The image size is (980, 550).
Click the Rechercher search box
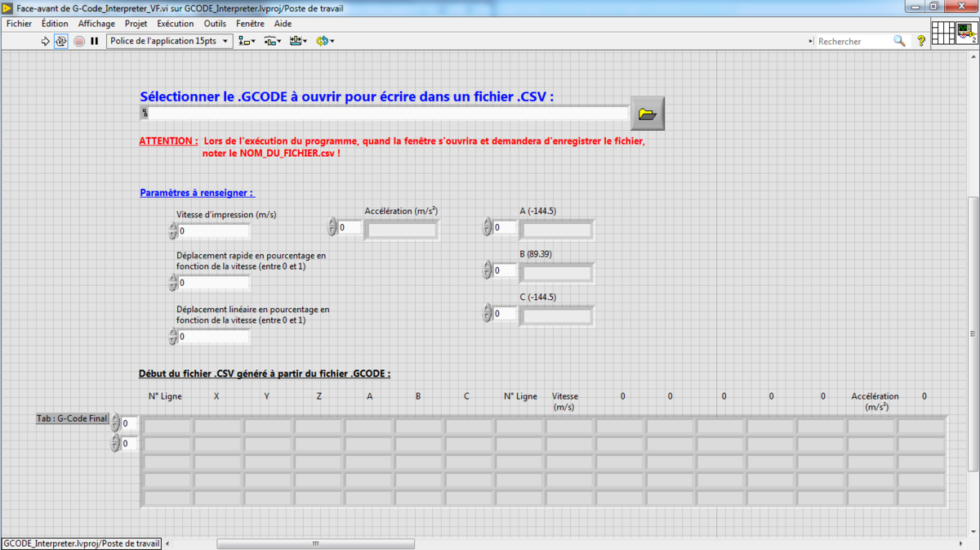853,41
